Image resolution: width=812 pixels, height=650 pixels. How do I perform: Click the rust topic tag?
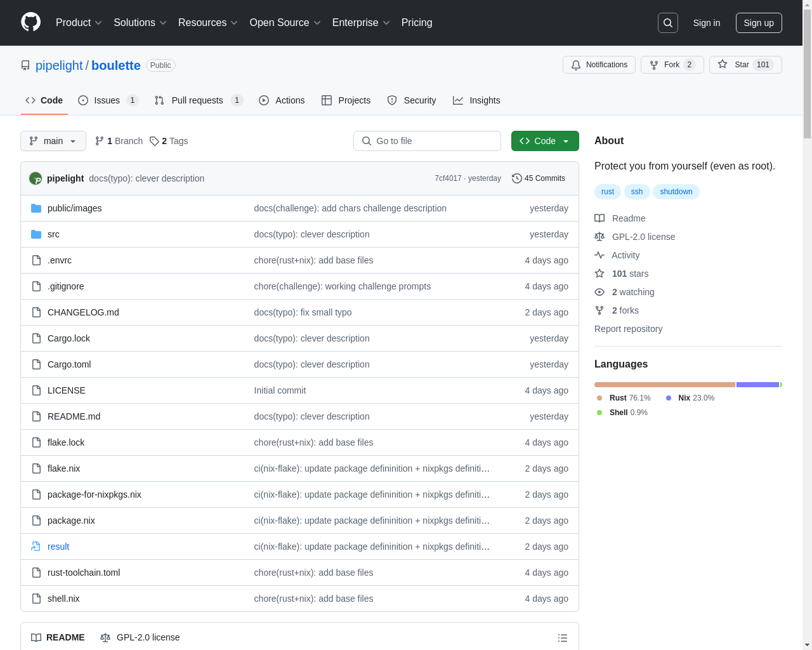[x=608, y=192]
